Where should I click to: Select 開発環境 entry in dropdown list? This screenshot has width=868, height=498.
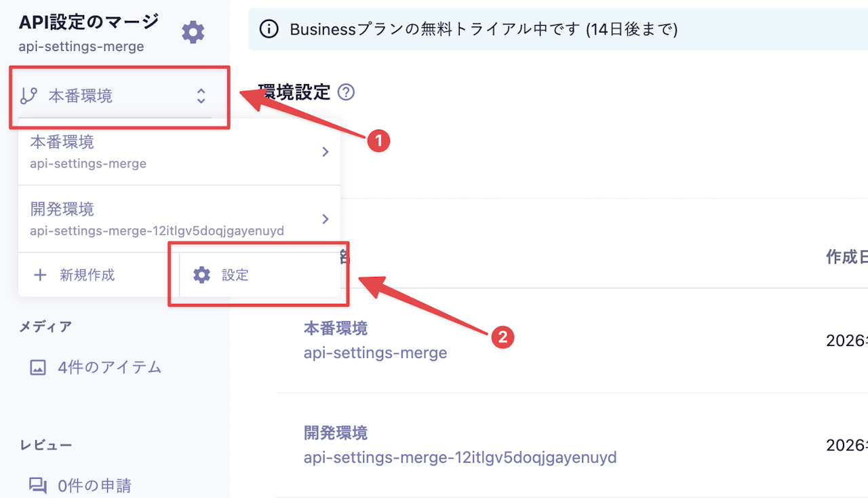(179, 219)
